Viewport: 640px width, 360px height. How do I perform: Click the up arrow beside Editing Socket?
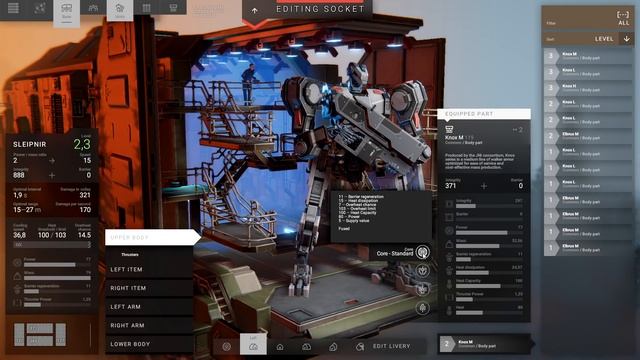[x=255, y=11]
